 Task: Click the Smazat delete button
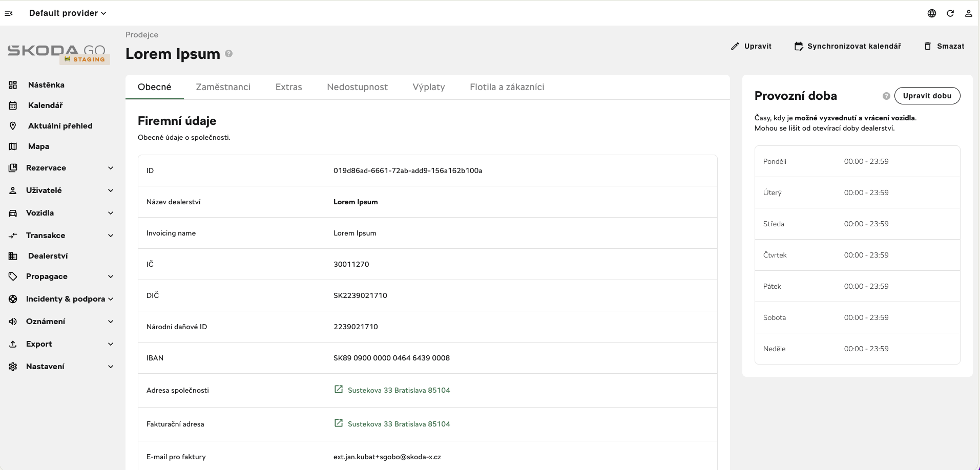click(944, 46)
